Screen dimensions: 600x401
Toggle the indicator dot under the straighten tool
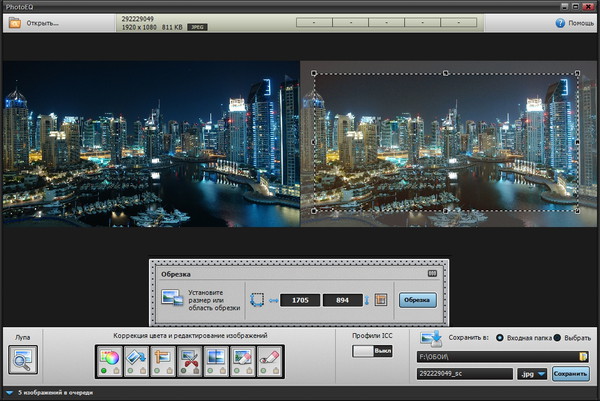[x=157, y=370]
